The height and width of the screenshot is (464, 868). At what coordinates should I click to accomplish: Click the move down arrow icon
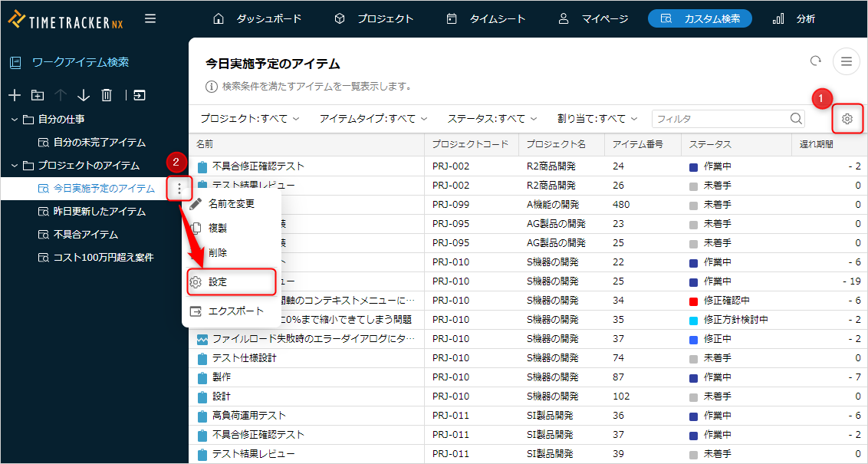pos(84,95)
